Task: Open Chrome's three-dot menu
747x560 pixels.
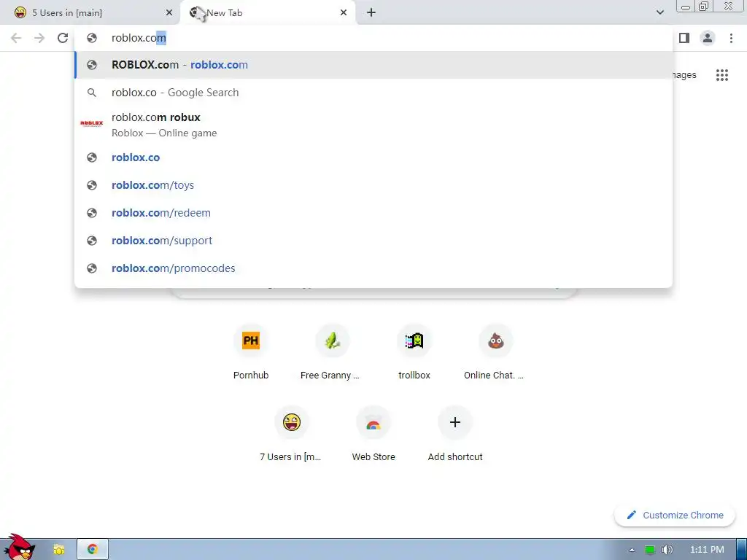Action: pyautogui.click(x=731, y=38)
